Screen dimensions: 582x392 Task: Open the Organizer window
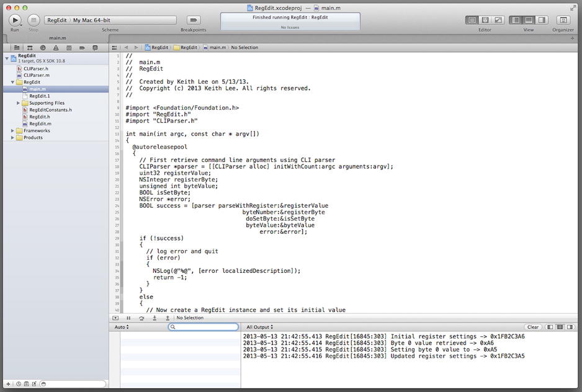coord(563,20)
